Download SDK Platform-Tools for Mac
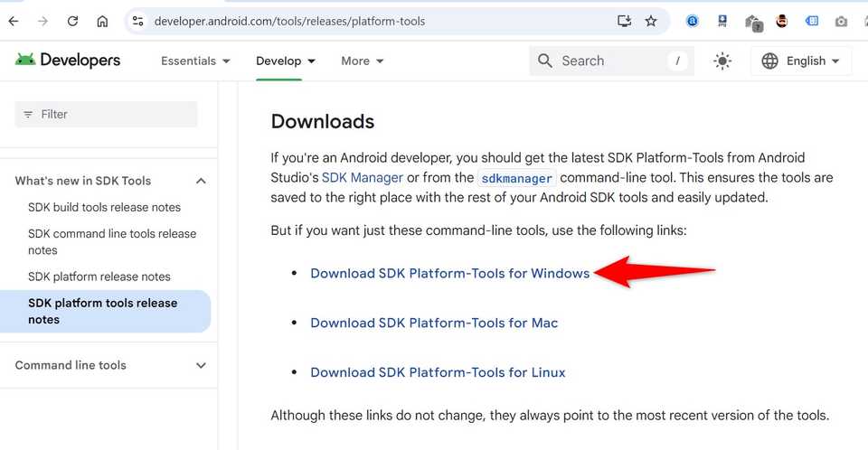 tap(434, 323)
